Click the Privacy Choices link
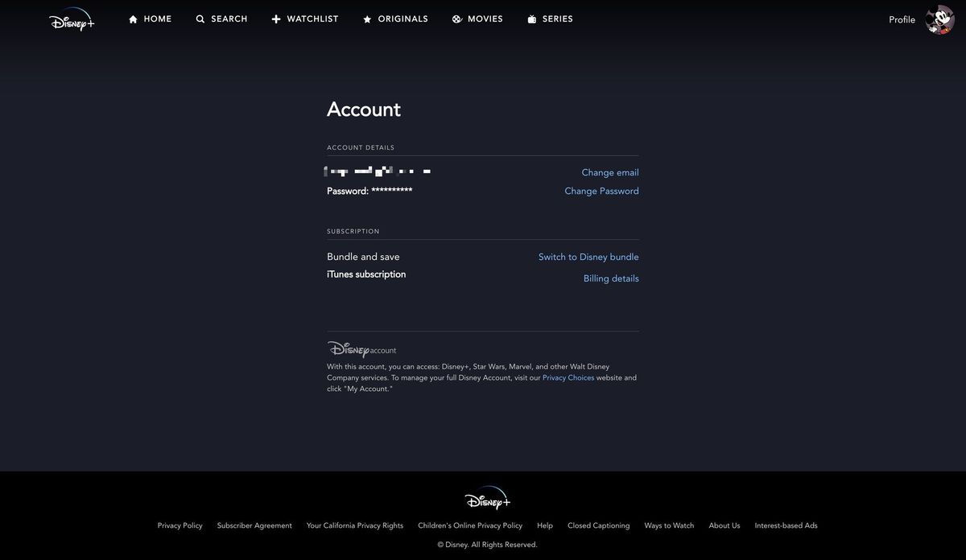The width and height of the screenshot is (966, 560). 568,376
